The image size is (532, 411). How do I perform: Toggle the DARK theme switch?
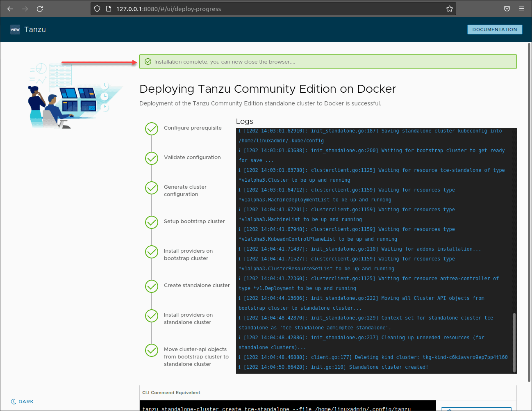pos(22,402)
